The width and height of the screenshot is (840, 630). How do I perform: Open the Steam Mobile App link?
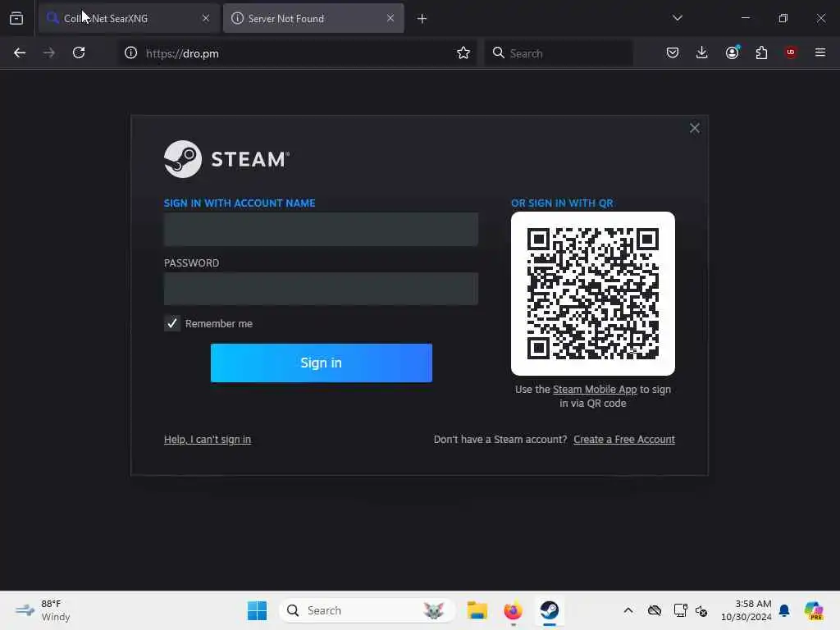595,390
